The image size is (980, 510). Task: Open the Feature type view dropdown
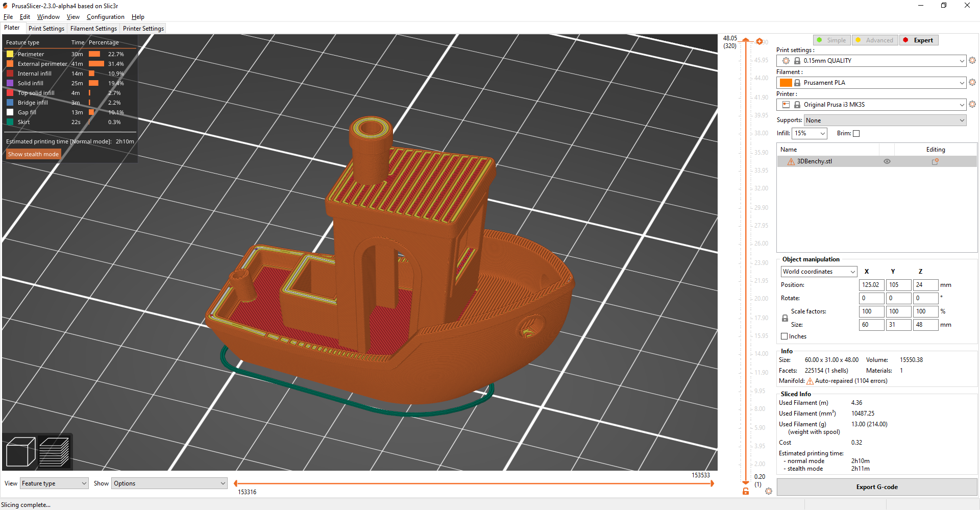coord(54,483)
